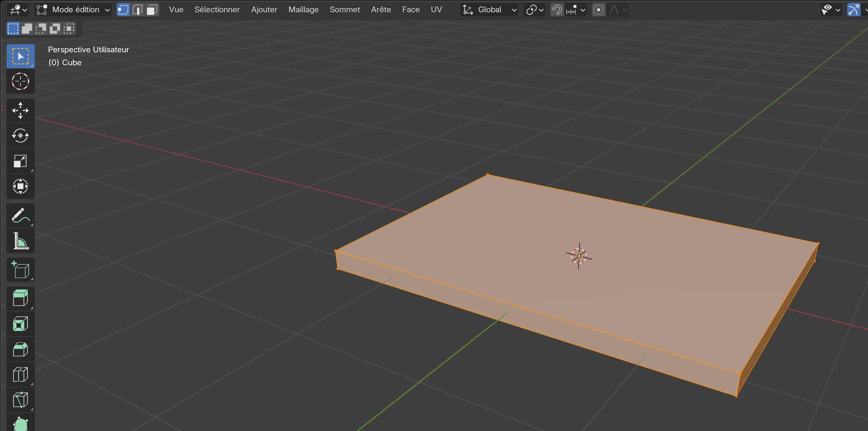This screenshot has height=431, width=868.
Task: Select the Rotate tool
Action: pos(20,136)
